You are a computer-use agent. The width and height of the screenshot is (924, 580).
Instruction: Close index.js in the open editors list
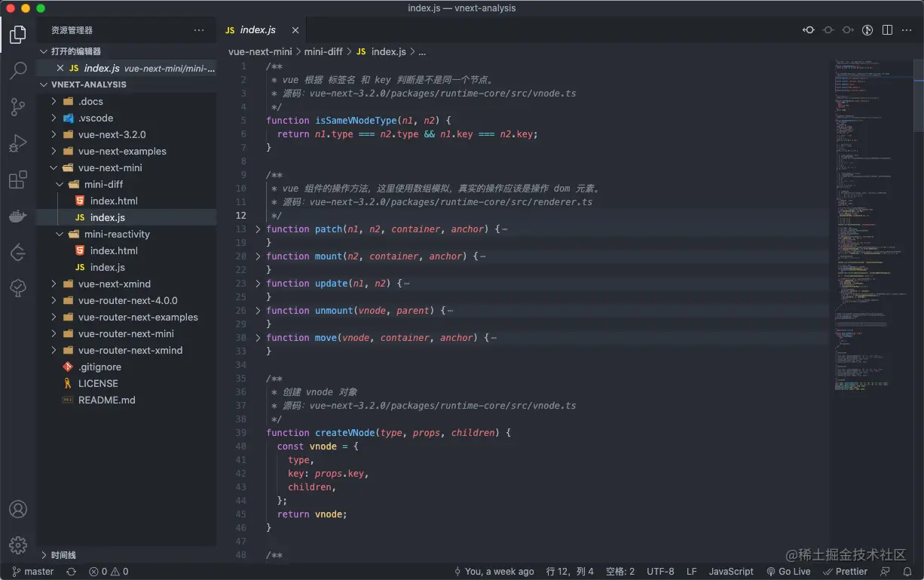60,68
